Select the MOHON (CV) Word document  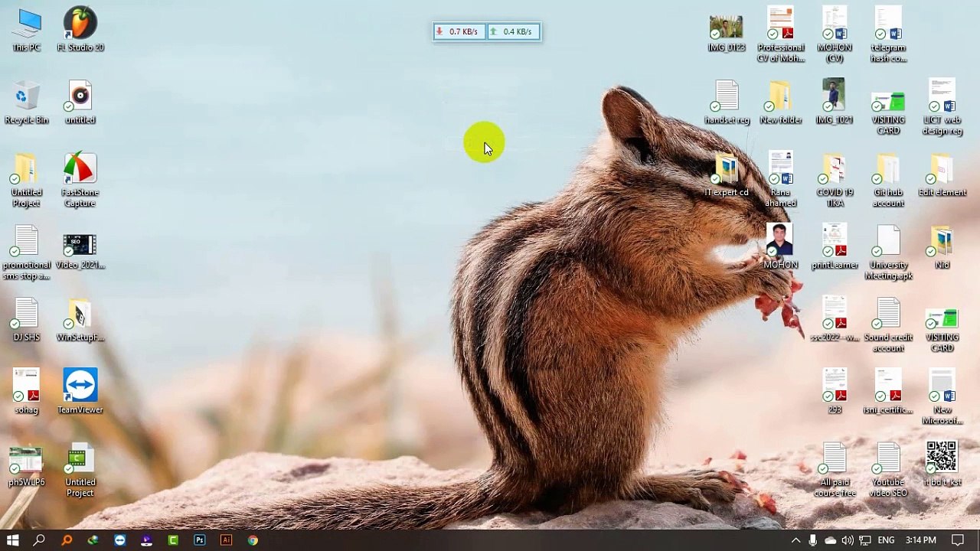coord(835,34)
